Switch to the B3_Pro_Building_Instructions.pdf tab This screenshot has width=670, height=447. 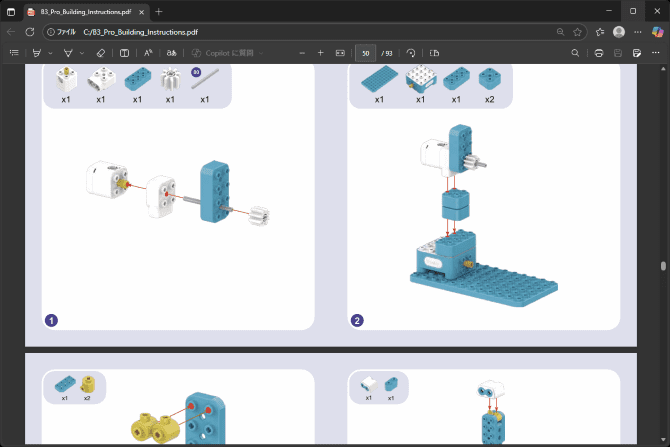(85, 10)
